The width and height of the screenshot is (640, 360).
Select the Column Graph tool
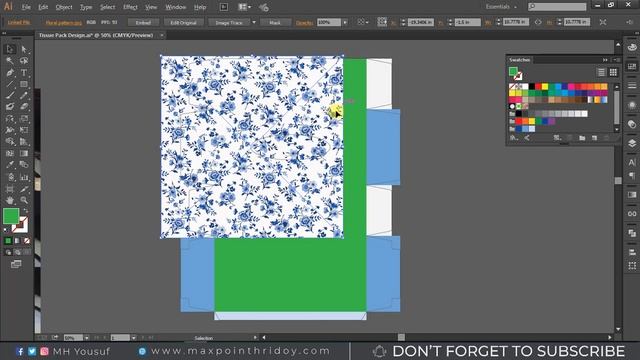(x=24, y=177)
